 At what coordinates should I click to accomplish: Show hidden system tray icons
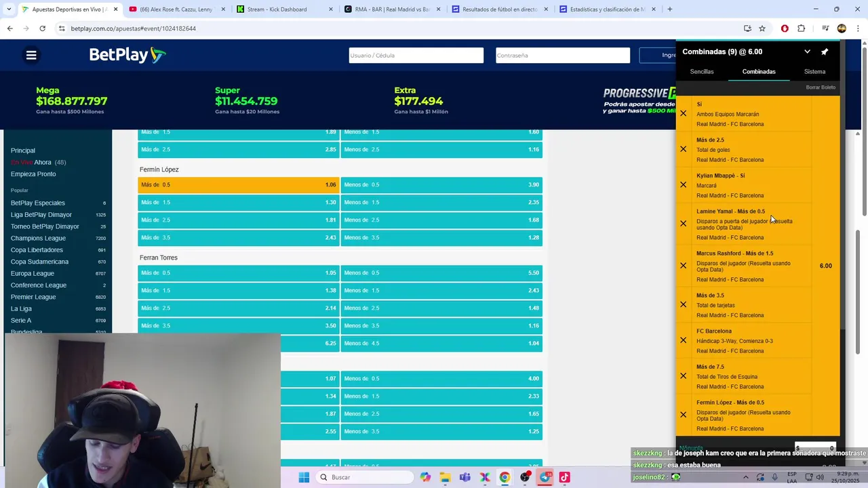[745, 477]
